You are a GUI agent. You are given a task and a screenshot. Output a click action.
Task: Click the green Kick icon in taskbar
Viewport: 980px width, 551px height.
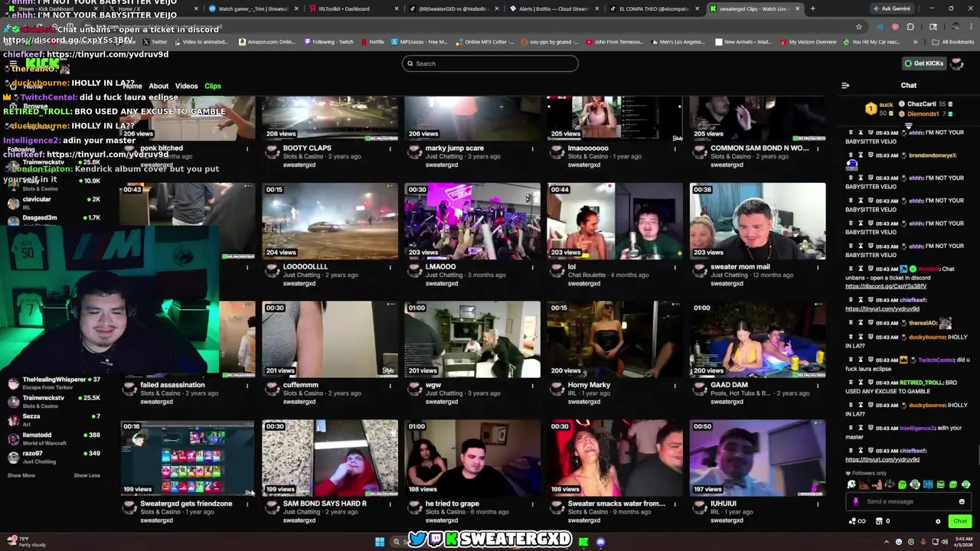coord(584,542)
